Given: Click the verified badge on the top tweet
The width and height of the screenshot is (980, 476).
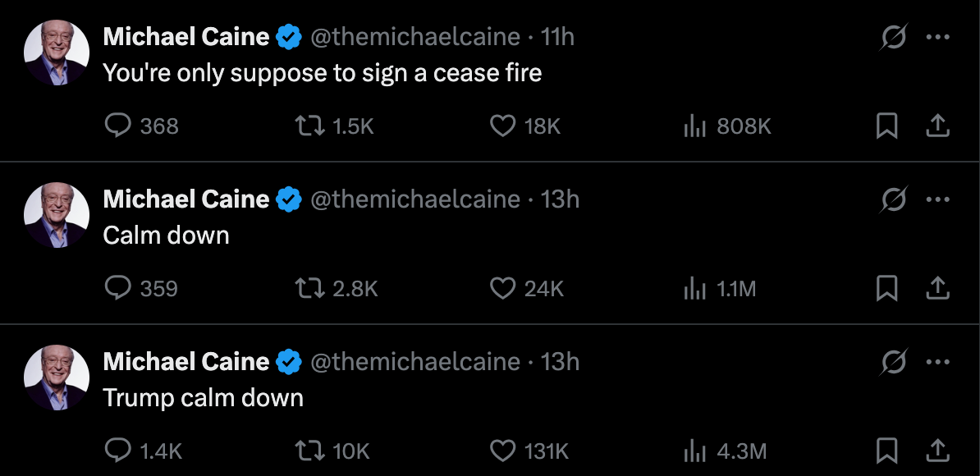Looking at the screenshot, I should click(286, 36).
